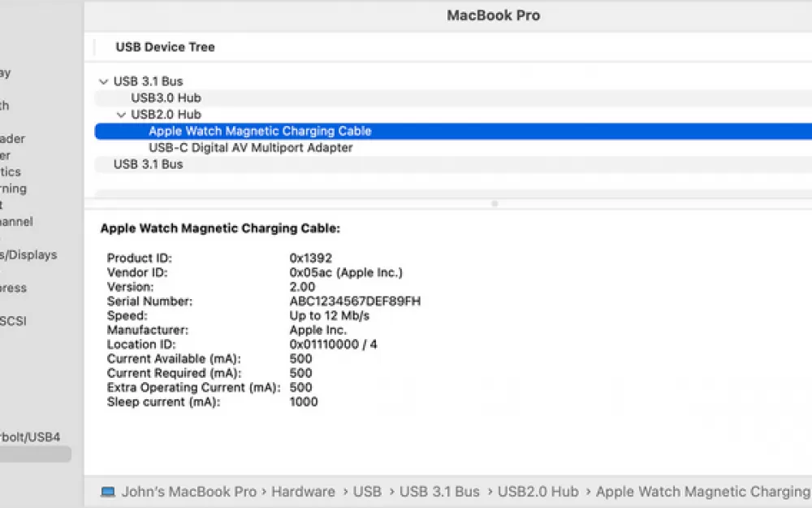Select the sidebar item ending in 'ress'

14,288
